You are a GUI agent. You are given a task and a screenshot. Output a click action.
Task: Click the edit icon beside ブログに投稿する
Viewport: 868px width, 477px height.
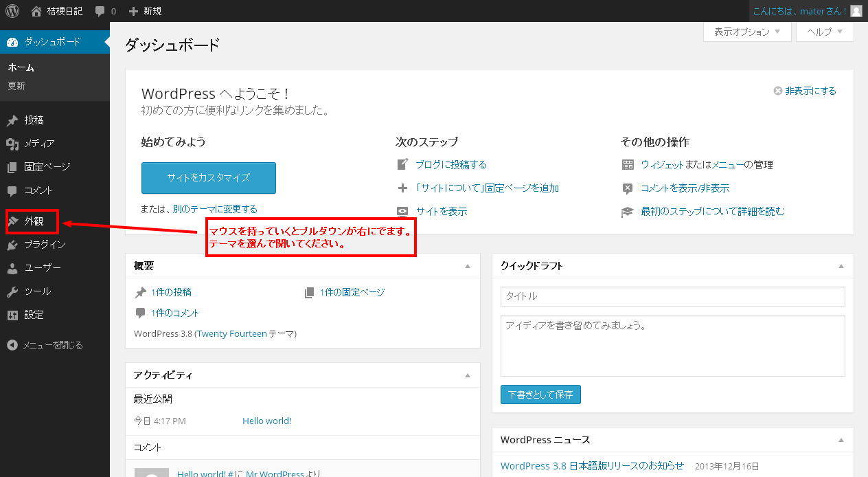[402, 164]
